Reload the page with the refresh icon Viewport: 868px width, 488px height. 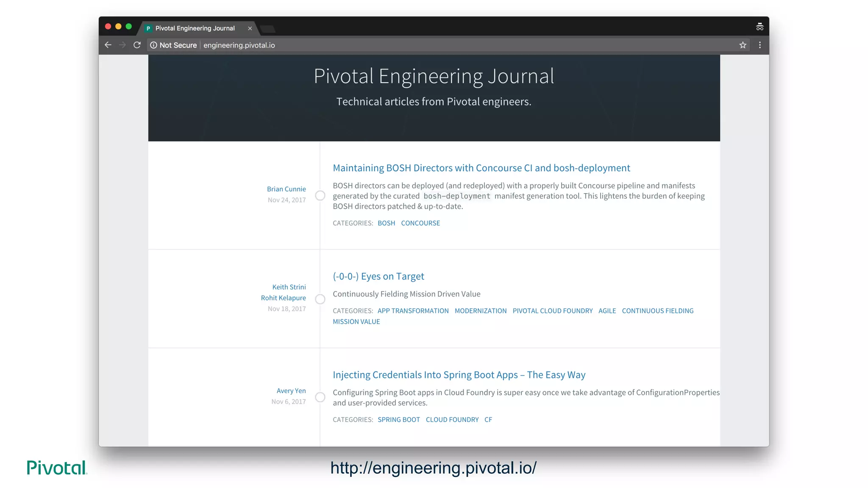point(137,45)
